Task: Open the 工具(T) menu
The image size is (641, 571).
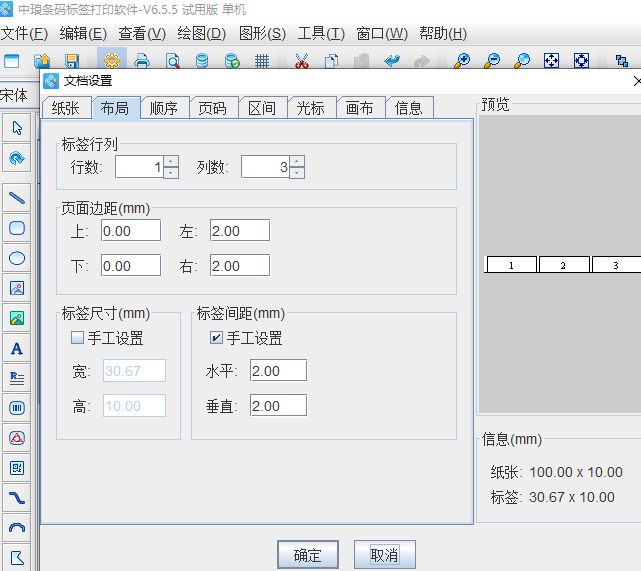Action: coord(321,33)
